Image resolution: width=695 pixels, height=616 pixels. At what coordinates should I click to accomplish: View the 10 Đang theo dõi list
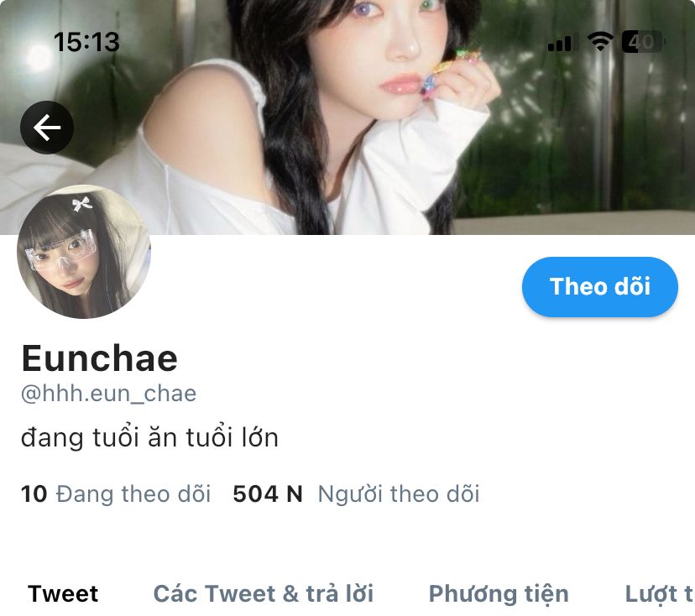pos(116,493)
